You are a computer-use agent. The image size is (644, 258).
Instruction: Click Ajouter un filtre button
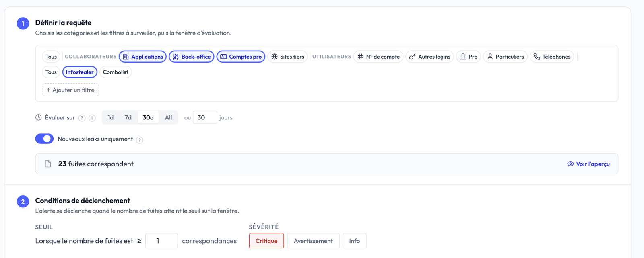tap(70, 90)
